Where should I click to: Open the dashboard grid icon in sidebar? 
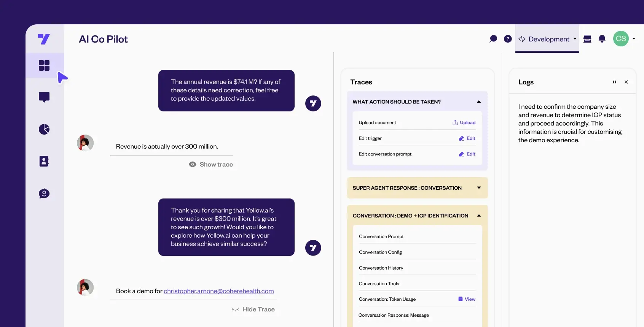click(44, 65)
